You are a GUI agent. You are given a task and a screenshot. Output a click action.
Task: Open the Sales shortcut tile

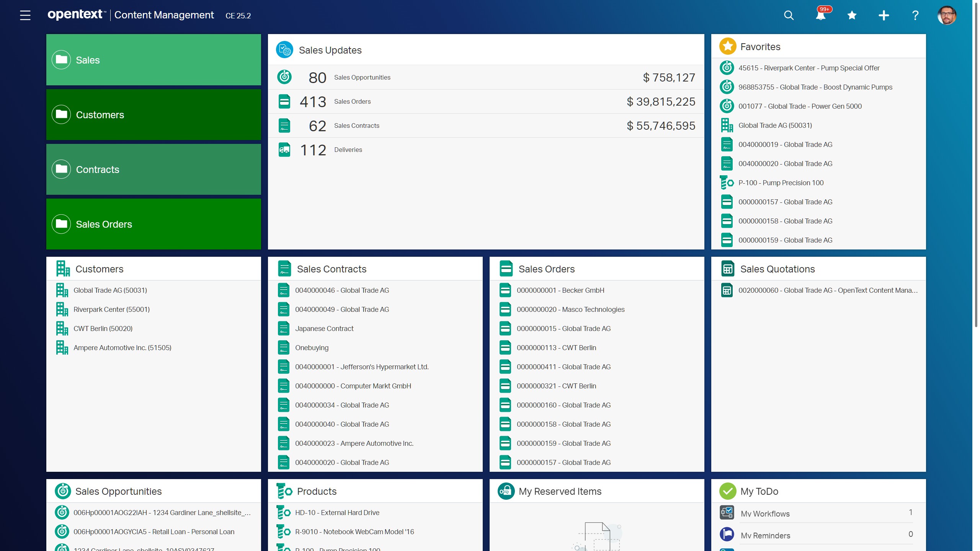154,60
